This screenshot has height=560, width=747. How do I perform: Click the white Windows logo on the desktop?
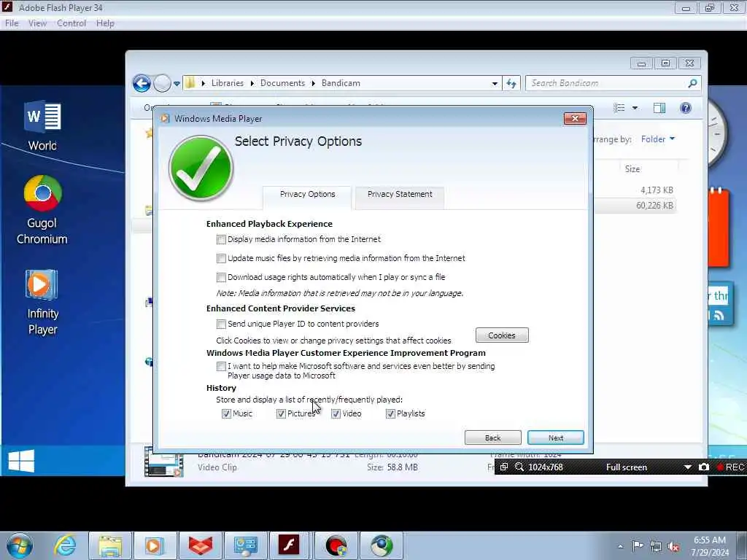pyautogui.click(x=21, y=461)
